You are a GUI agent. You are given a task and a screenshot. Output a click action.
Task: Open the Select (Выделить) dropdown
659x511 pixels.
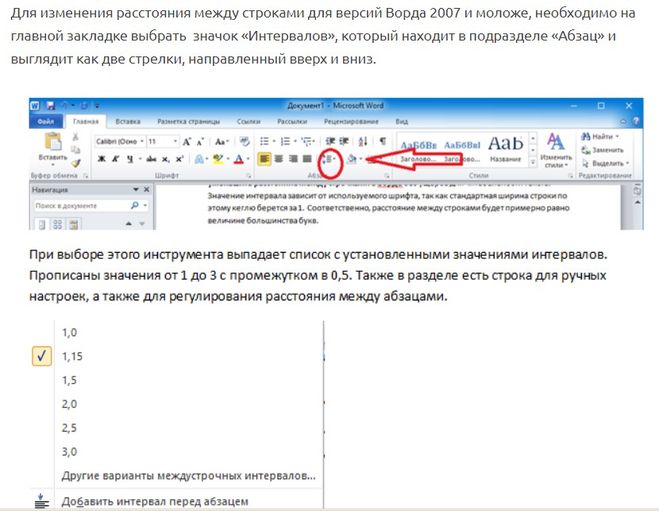tap(605, 163)
